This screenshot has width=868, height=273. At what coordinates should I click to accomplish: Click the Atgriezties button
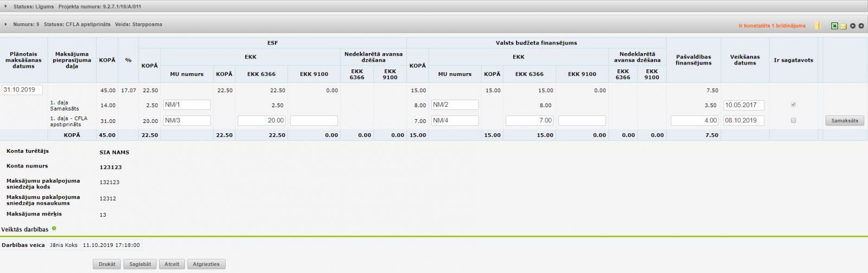tap(206, 264)
